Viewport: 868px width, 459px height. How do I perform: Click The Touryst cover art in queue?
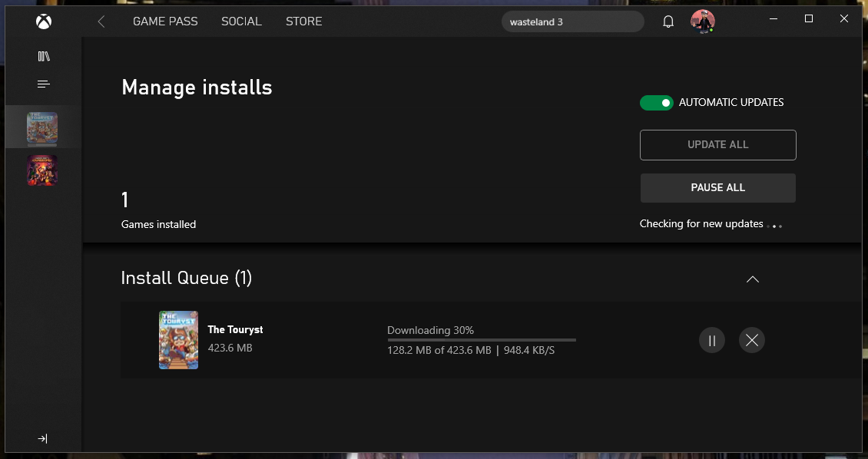(x=178, y=340)
